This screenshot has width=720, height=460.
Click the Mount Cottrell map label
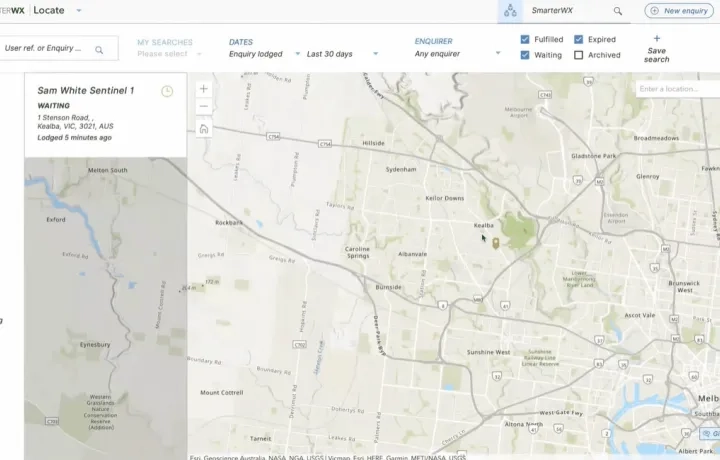click(x=222, y=393)
